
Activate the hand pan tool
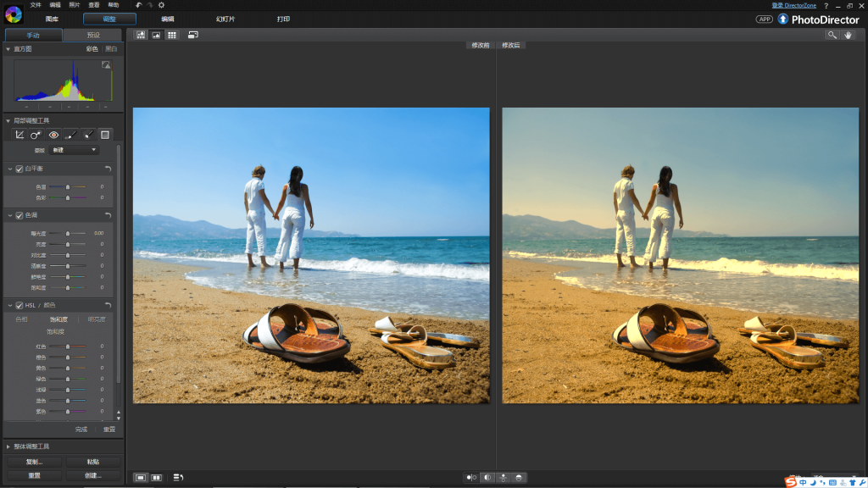[x=848, y=35]
